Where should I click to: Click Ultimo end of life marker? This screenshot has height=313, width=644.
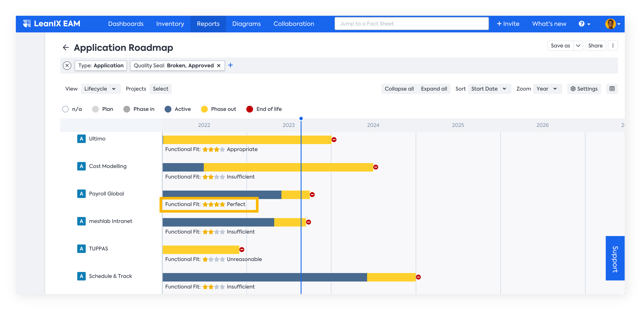[334, 139]
